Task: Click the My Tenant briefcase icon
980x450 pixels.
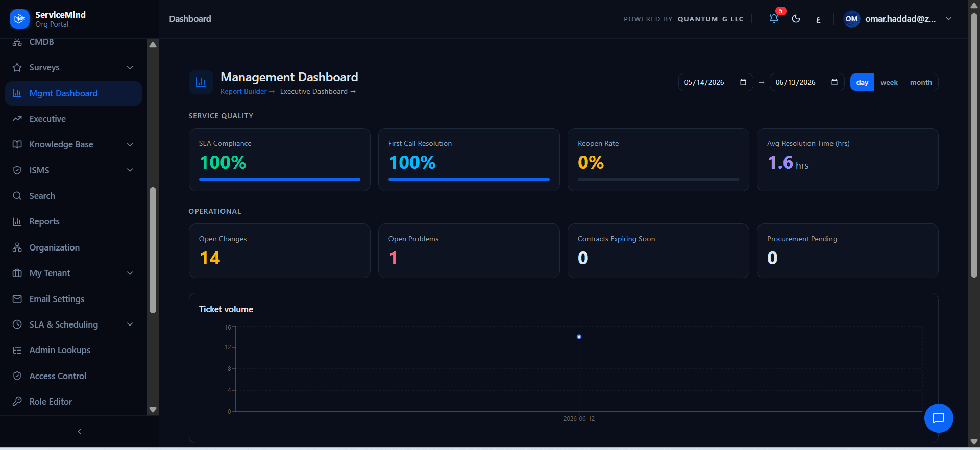Action: pyautogui.click(x=17, y=273)
